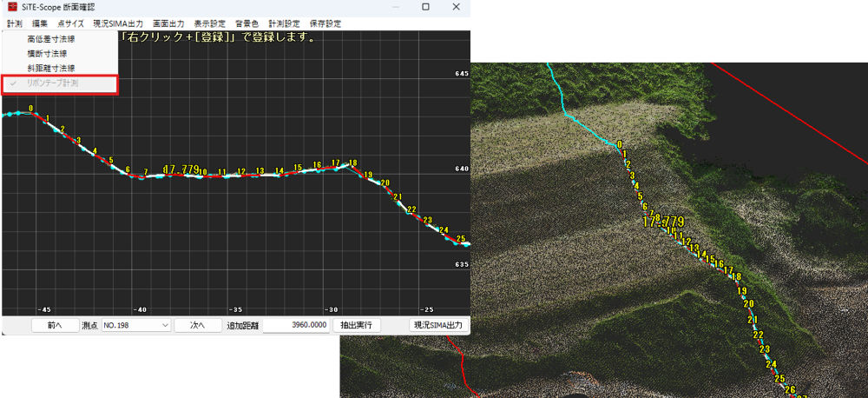
Task: Open the 編集 menu
Action: (x=40, y=23)
